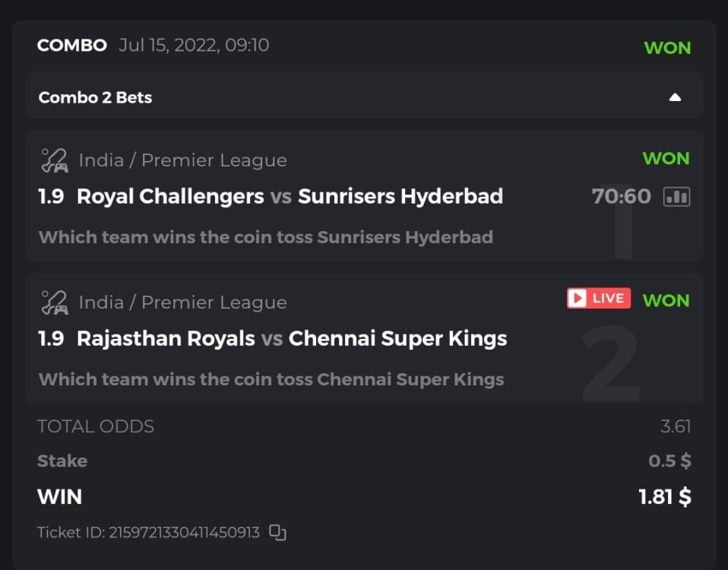Screen dimensions: 728x570
Task: Click the WON status on the Sunrisers bet
Action: coord(666,158)
